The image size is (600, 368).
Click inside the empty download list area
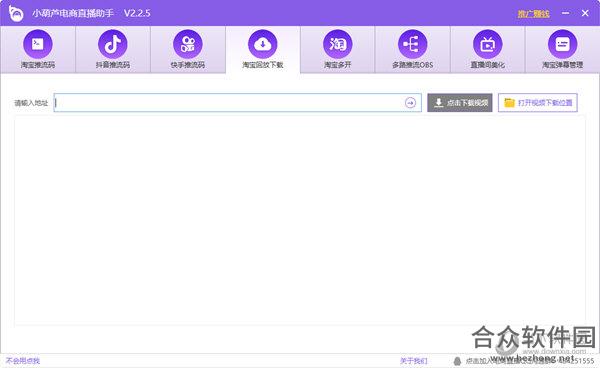point(300,221)
